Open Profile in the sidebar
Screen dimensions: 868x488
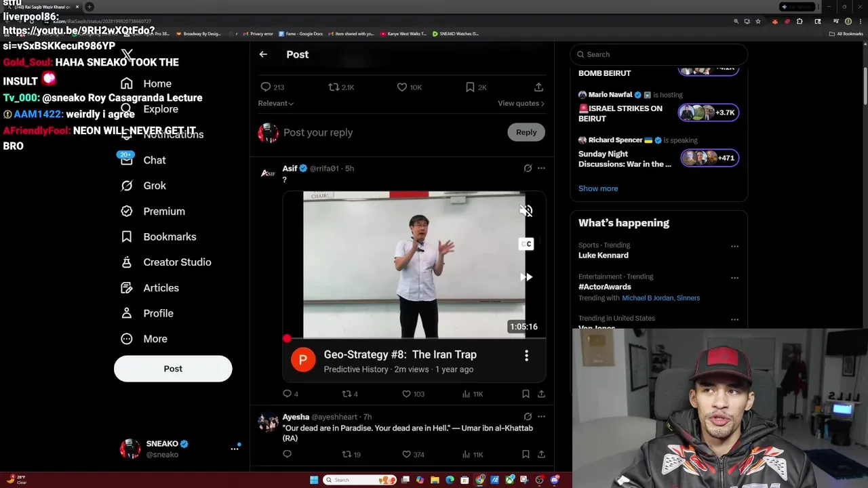[x=146, y=313]
